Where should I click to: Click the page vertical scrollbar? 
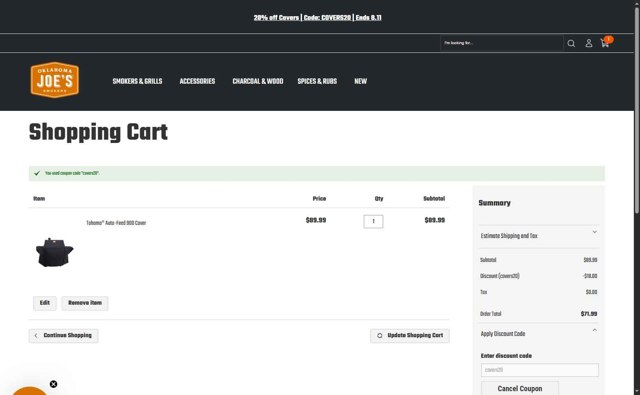point(637,110)
